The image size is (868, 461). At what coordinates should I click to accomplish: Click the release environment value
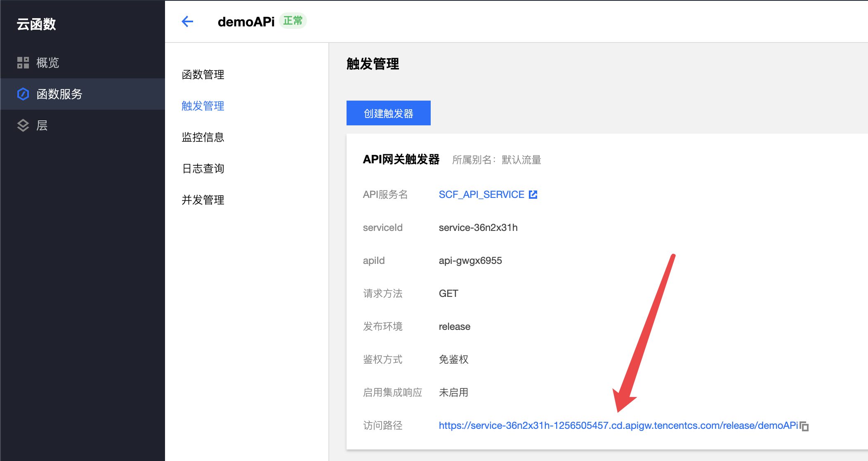(455, 327)
